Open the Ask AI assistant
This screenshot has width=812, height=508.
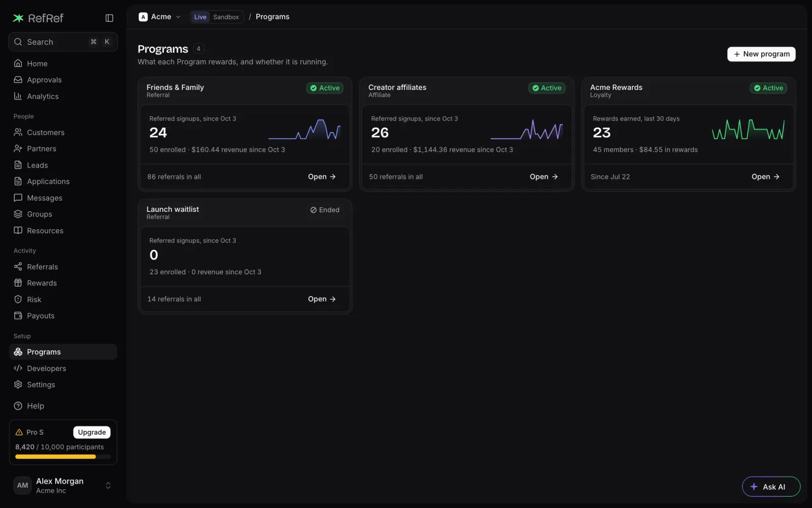pyautogui.click(x=771, y=487)
